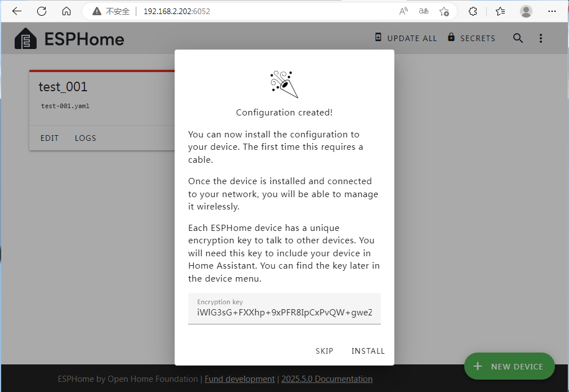This screenshot has width=569, height=392.
Task: Click UPDATE ALL in the header
Action: [x=406, y=38]
